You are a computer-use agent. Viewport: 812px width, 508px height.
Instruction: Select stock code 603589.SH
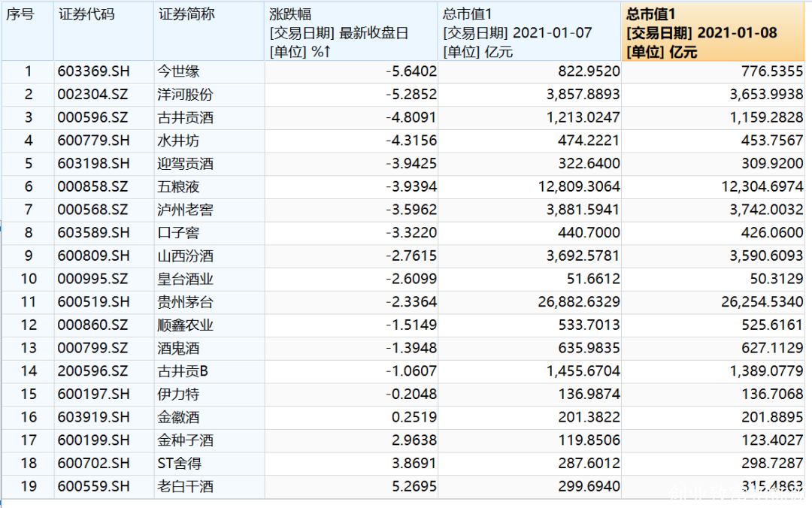pos(94,232)
